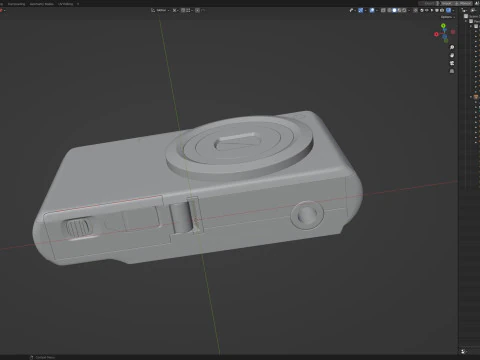Add a new workspace with the plus tab

78,4
